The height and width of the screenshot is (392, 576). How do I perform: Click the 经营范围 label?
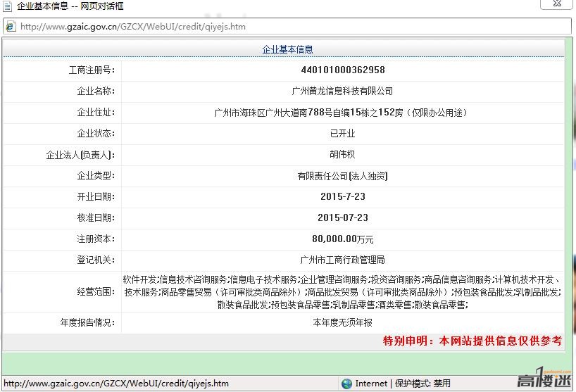click(96, 292)
